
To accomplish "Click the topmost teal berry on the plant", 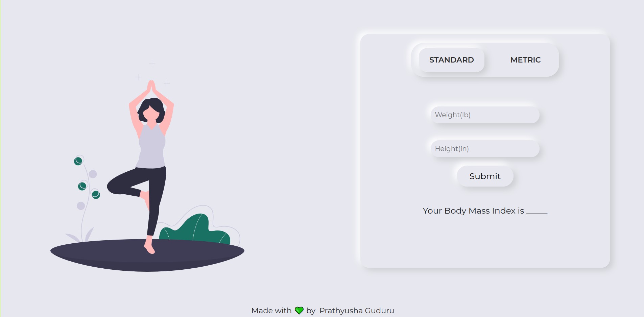I will pos(78,161).
